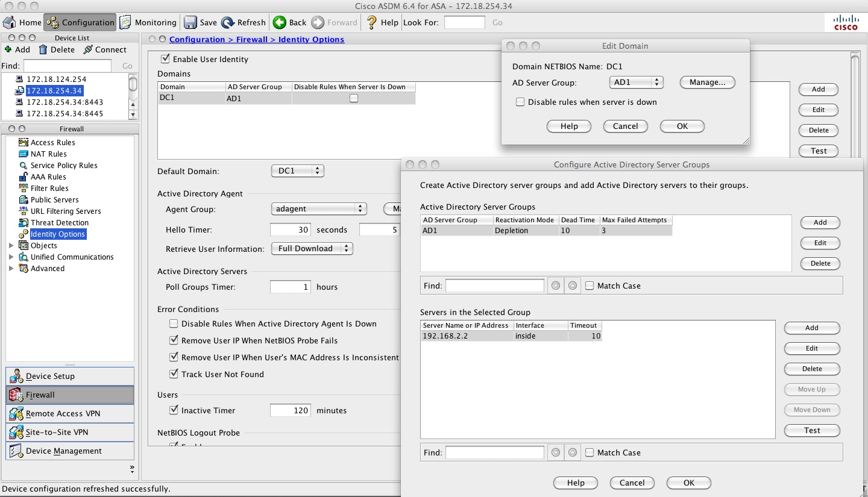Find next in server groups list

556,286
